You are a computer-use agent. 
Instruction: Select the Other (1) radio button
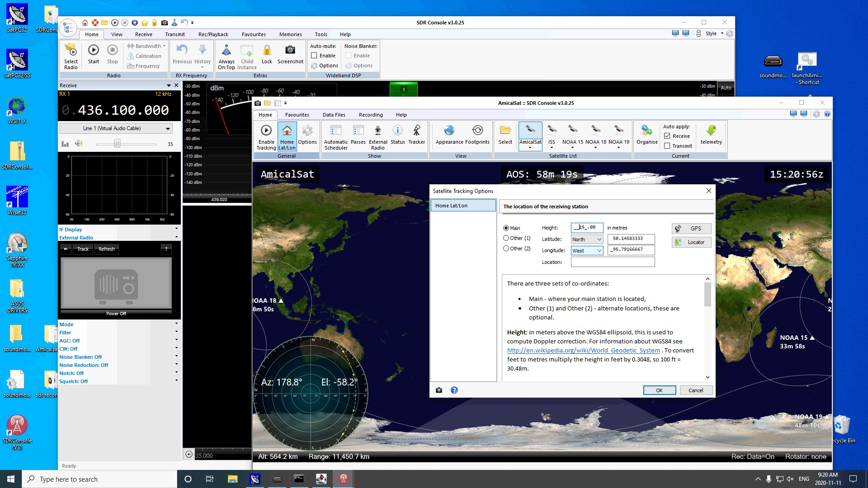[506, 238]
